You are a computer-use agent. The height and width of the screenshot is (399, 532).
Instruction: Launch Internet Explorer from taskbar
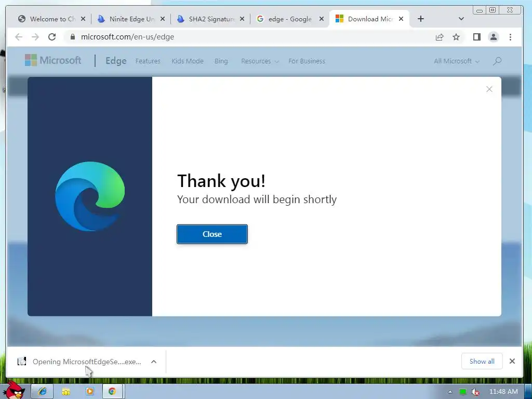(x=42, y=392)
